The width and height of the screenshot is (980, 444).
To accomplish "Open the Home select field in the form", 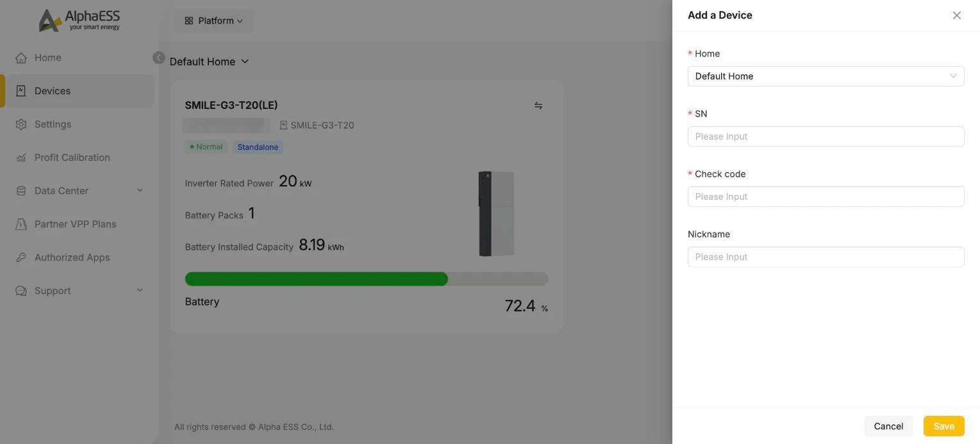I will coord(826,76).
